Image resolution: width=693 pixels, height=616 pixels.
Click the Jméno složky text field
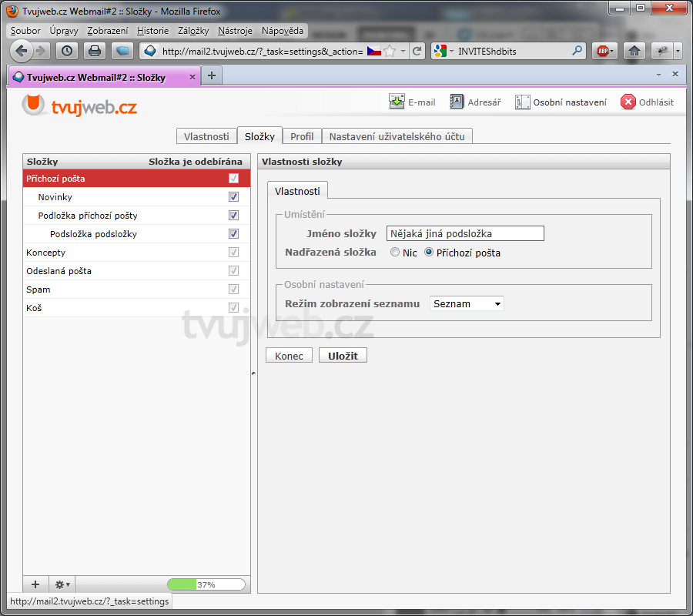tap(465, 233)
